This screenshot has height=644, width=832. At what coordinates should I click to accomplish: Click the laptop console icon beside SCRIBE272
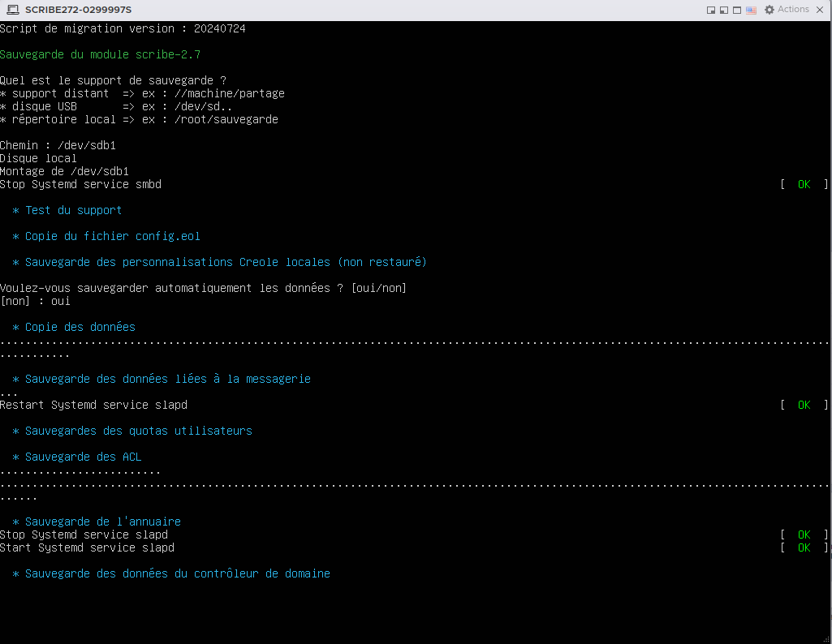click(x=12, y=10)
